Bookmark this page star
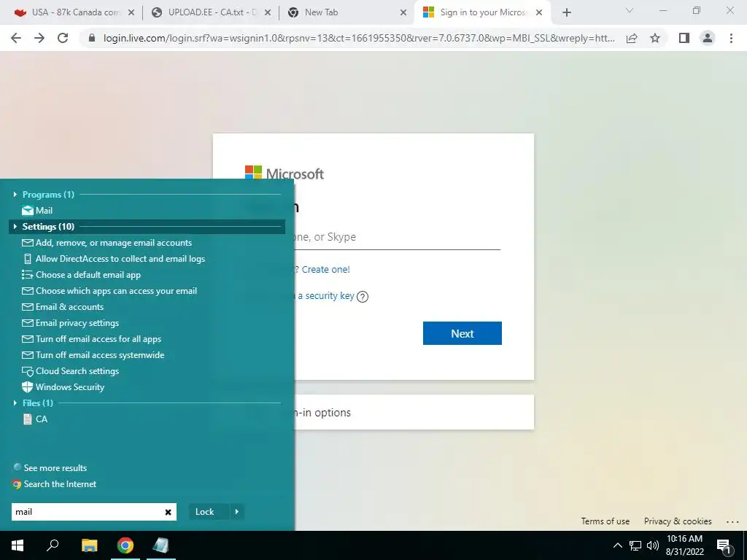The image size is (747, 560). [655, 38]
